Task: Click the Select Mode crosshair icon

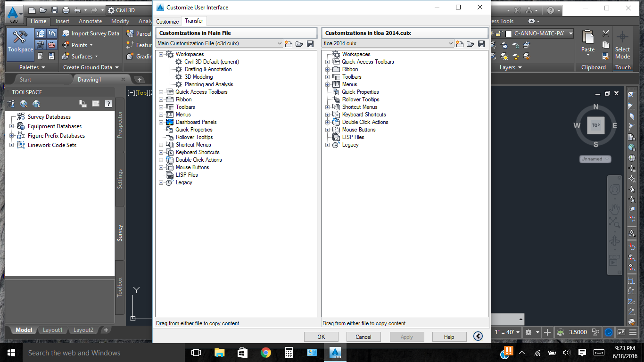Action: point(622,37)
